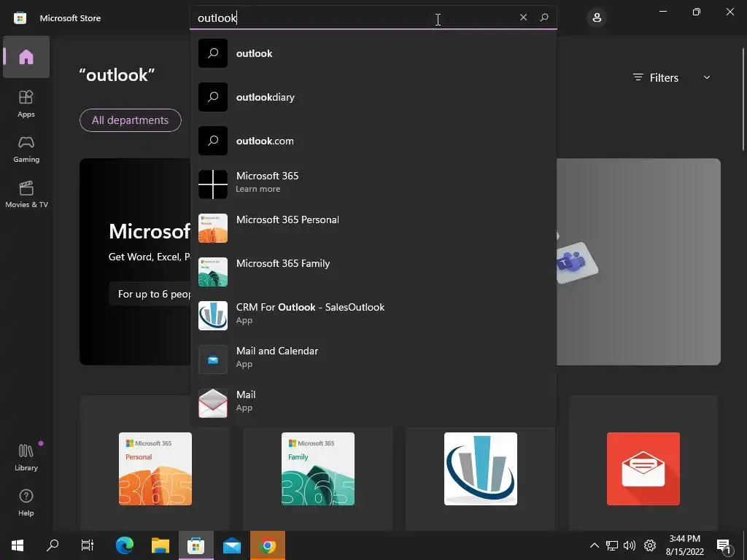Viewport: 747px width, 560px height.
Task: Open CRM For Outlook - SalesOutlook suggestion
Action: pyautogui.click(x=373, y=316)
